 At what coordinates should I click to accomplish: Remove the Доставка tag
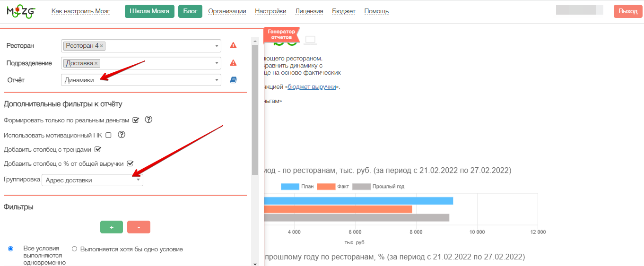tap(96, 63)
